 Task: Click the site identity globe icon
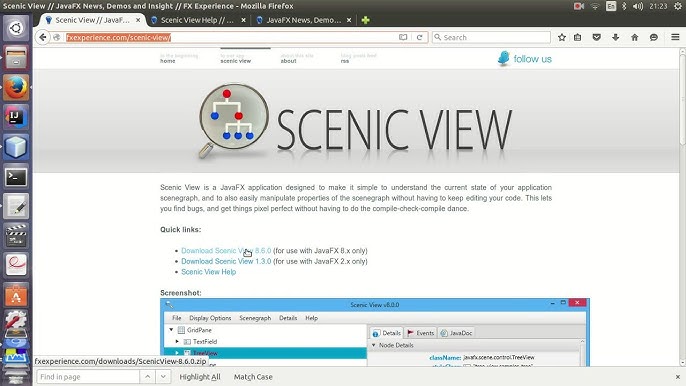click(x=56, y=37)
